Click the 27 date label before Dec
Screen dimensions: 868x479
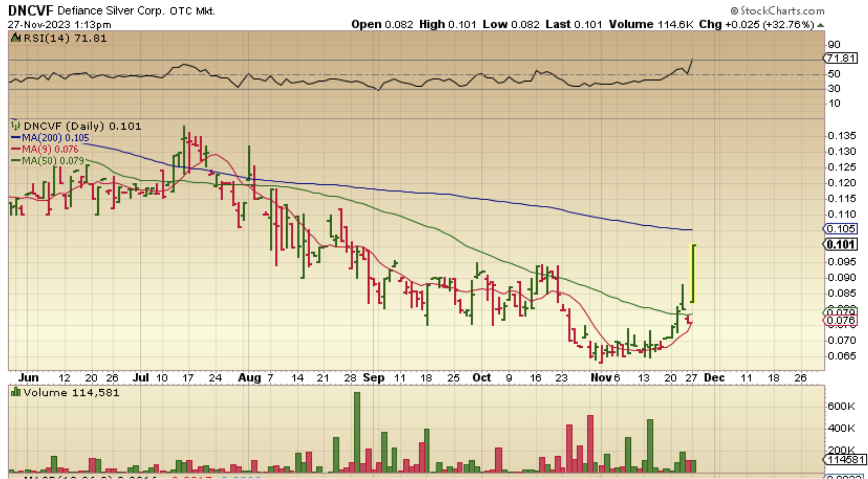(691, 378)
